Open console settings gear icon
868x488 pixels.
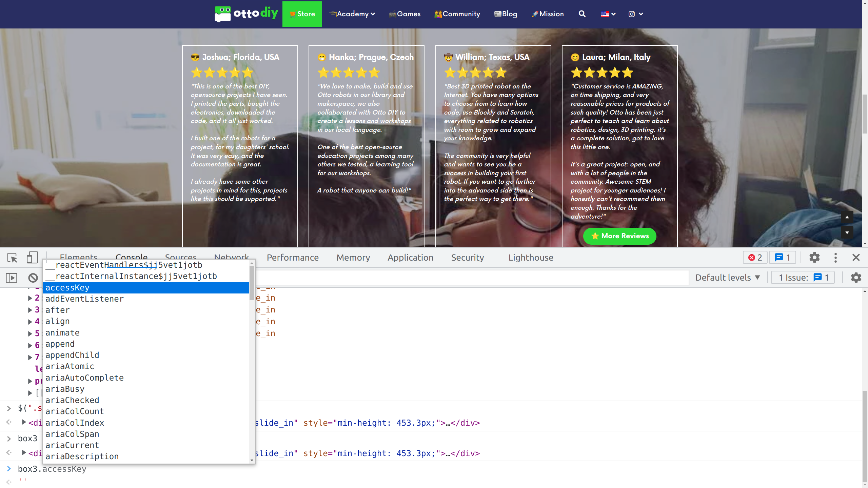click(x=856, y=278)
